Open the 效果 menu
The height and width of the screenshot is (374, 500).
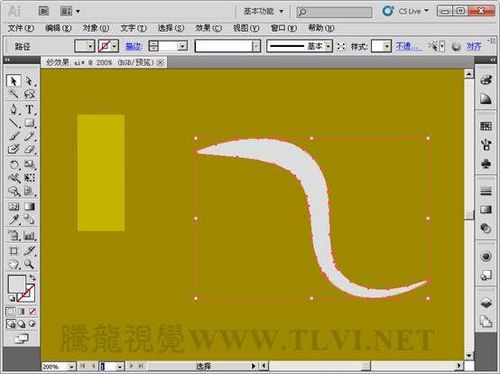coord(208,28)
